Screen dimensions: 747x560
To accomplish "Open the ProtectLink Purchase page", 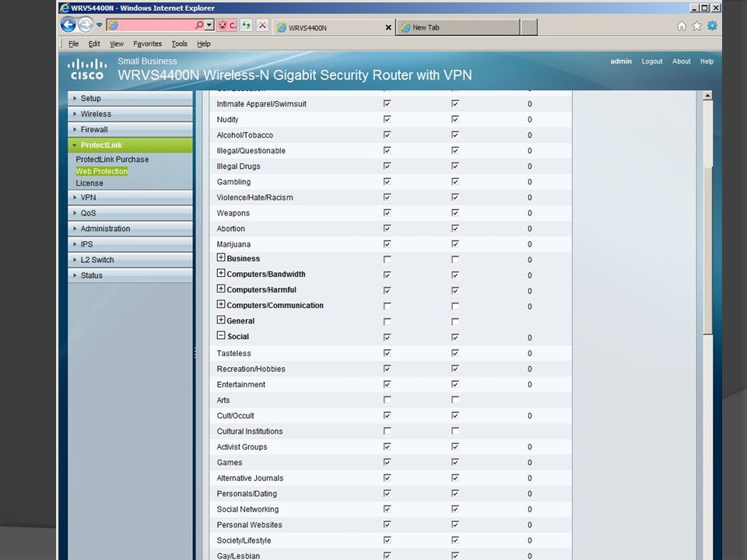I will [112, 159].
